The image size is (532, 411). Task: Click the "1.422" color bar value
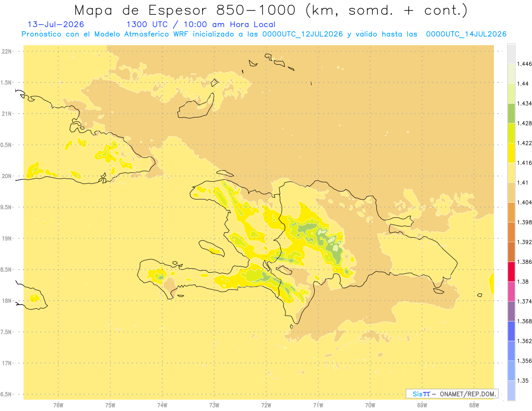coord(524,143)
